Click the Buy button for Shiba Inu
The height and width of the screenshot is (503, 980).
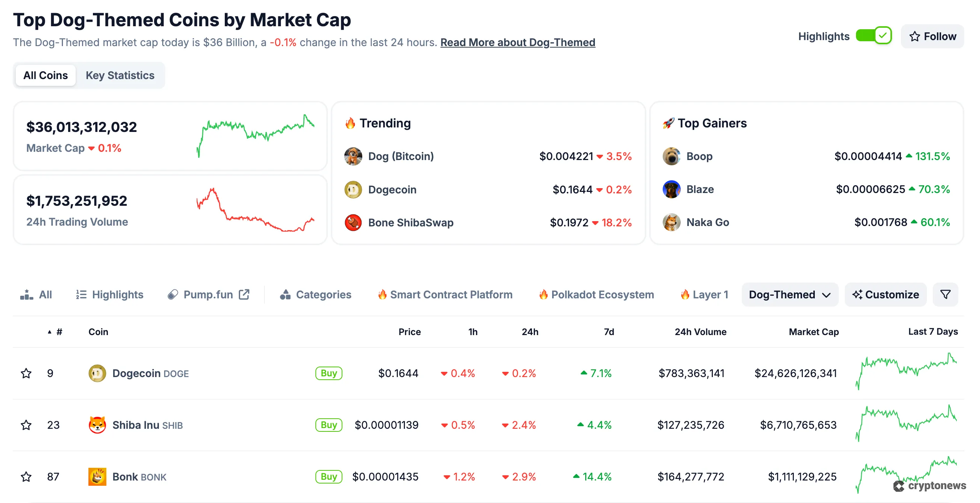tap(329, 425)
